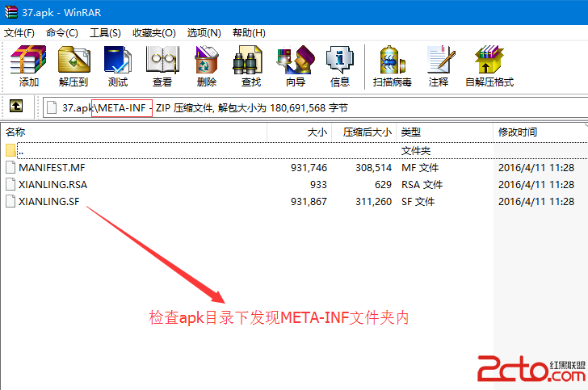Click MANIFEST.MF modified time cell
This screenshot has height=390, width=588.
pyautogui.click(x=536, y=168)
